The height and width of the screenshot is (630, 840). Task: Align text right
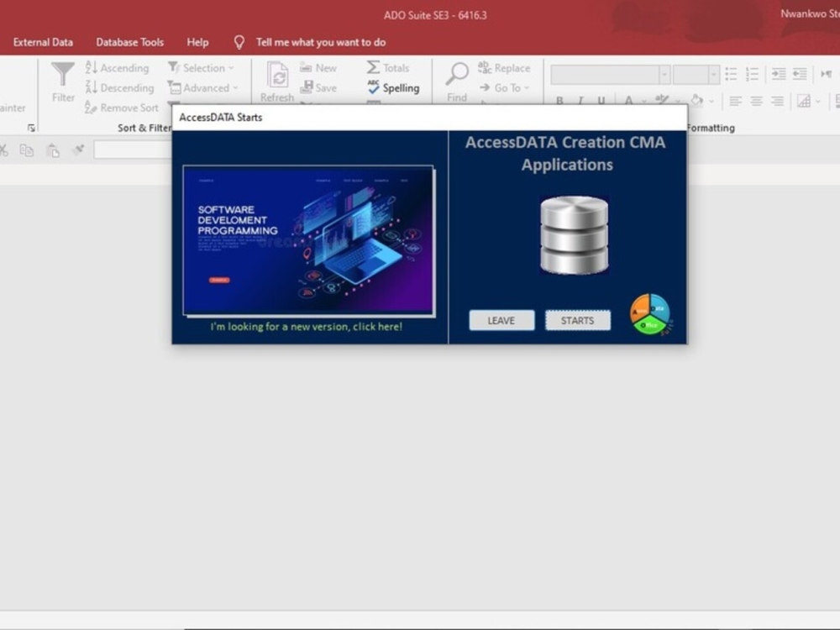coord(777,101)
